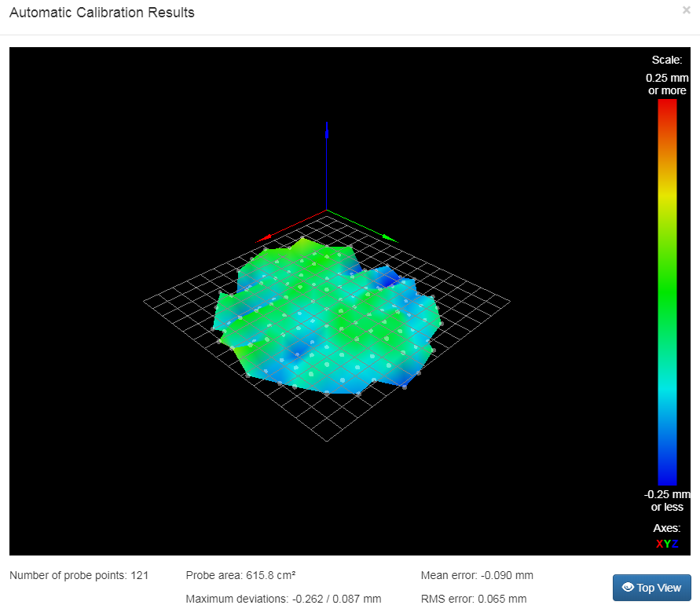
Task: Click the "Mean error: -0.090 mm" text
Action: (x=477, y=575)
